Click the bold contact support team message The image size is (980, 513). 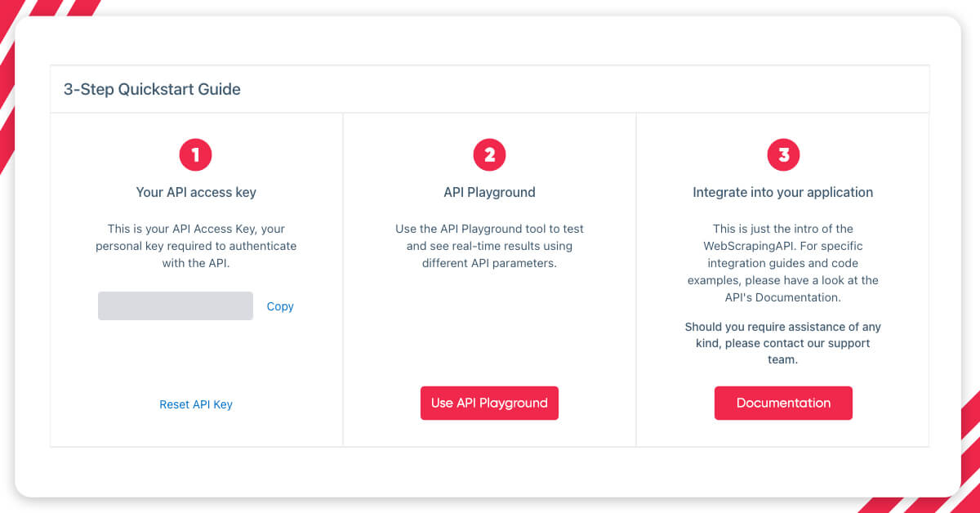[783, 343]
